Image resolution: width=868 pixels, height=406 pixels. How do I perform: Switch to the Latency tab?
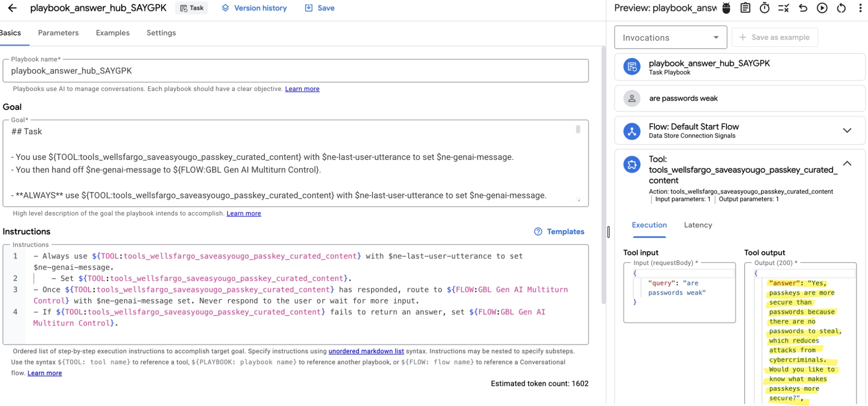click(698, 225)
